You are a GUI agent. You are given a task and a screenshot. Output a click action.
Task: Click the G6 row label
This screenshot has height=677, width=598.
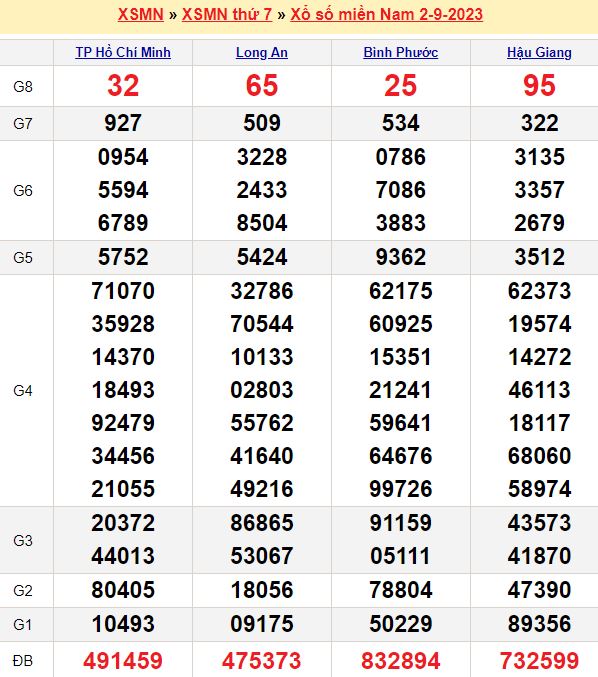(x=23, y=190)
